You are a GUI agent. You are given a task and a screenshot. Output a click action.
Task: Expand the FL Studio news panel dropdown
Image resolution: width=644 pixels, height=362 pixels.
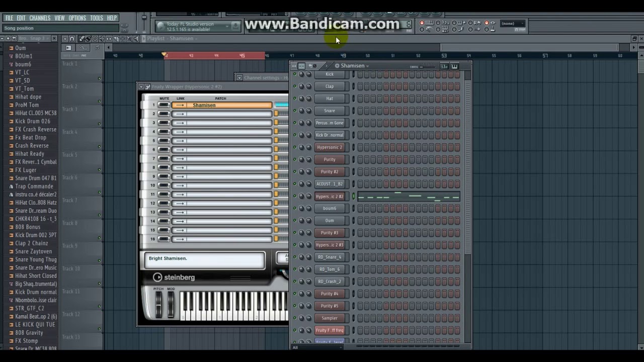click(227, 26)
